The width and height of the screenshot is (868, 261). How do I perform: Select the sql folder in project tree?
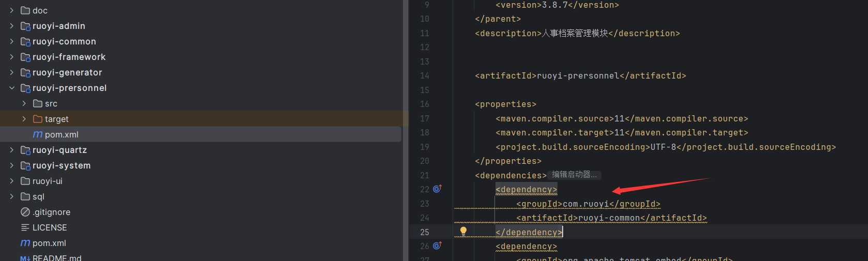click(38, 196)
